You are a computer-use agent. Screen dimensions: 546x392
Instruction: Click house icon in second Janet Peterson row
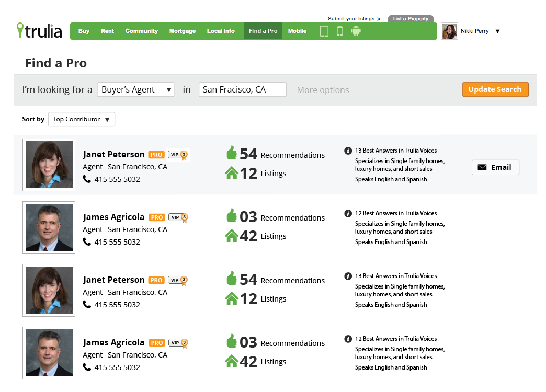click(x=232, y=298)
